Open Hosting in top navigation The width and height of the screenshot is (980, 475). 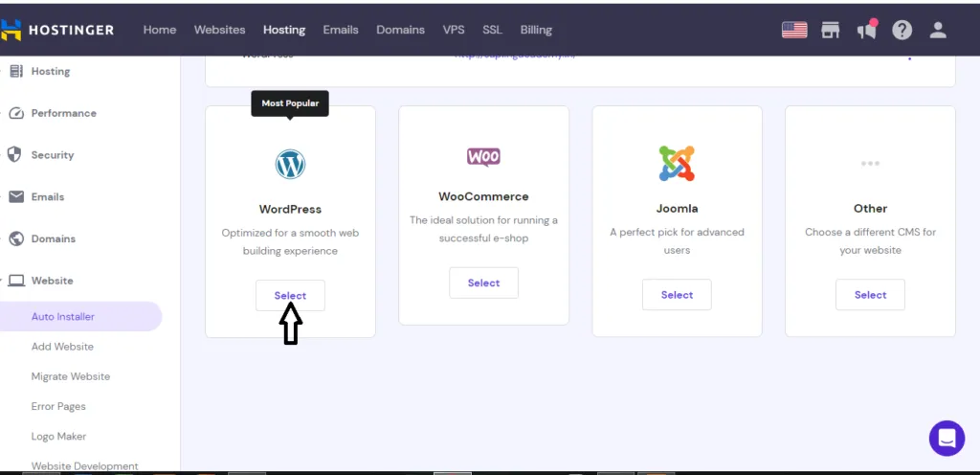coord(284,30)
